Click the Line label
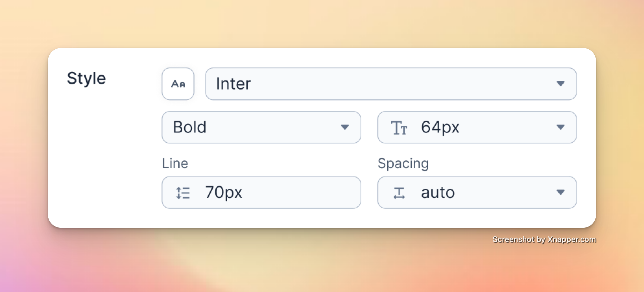This screenshot has width=644, height=292. click(175, 163)
